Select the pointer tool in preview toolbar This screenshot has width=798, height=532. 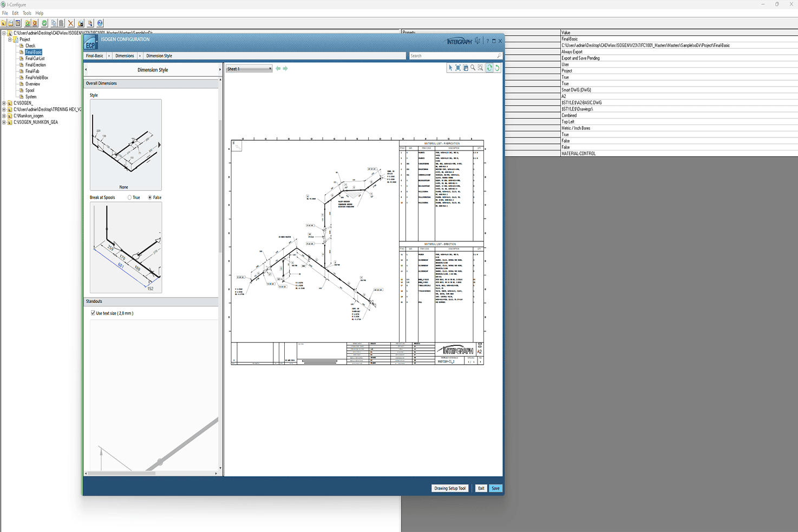(450, 68)
